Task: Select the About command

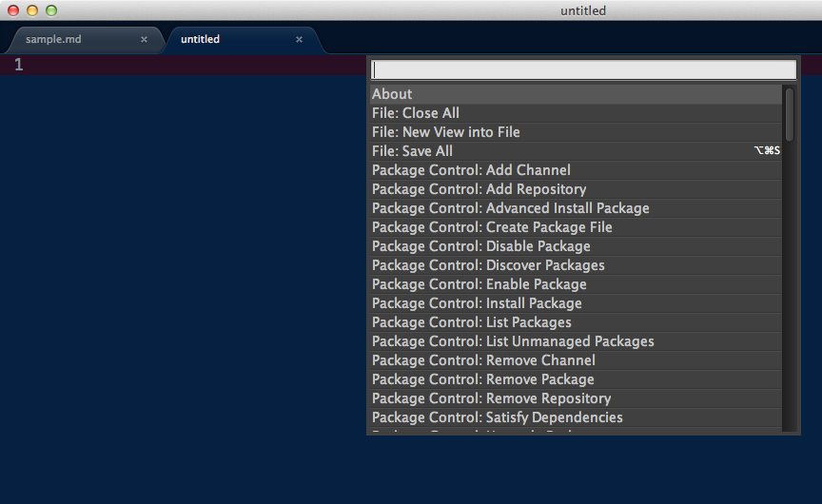Action: point(577,94)
